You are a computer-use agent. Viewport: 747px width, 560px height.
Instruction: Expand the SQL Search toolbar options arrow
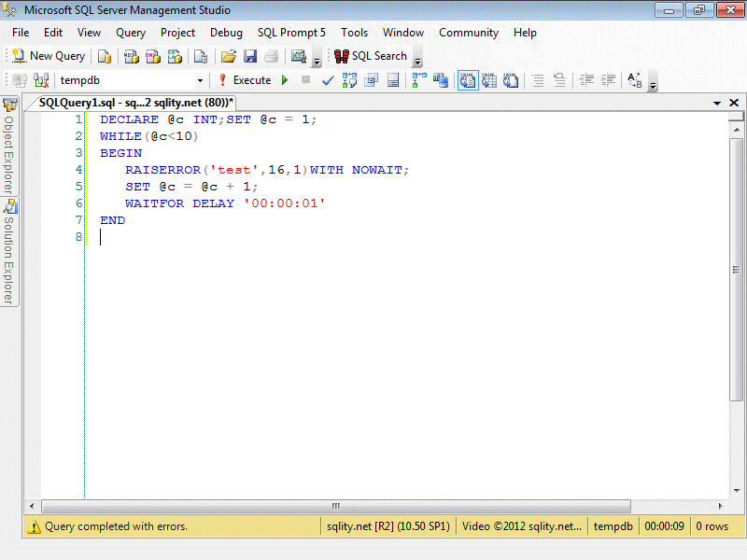417,62
